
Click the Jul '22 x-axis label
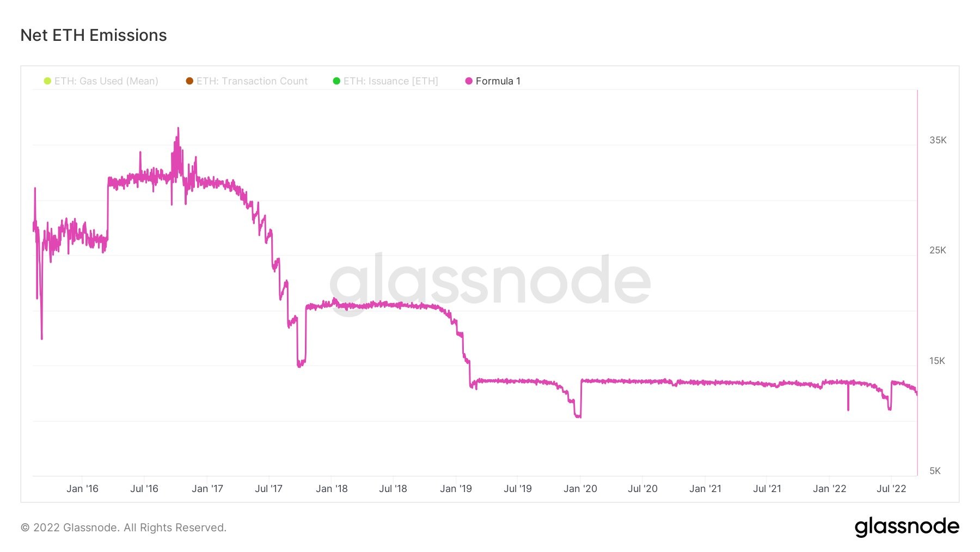(x=891, y=489)
